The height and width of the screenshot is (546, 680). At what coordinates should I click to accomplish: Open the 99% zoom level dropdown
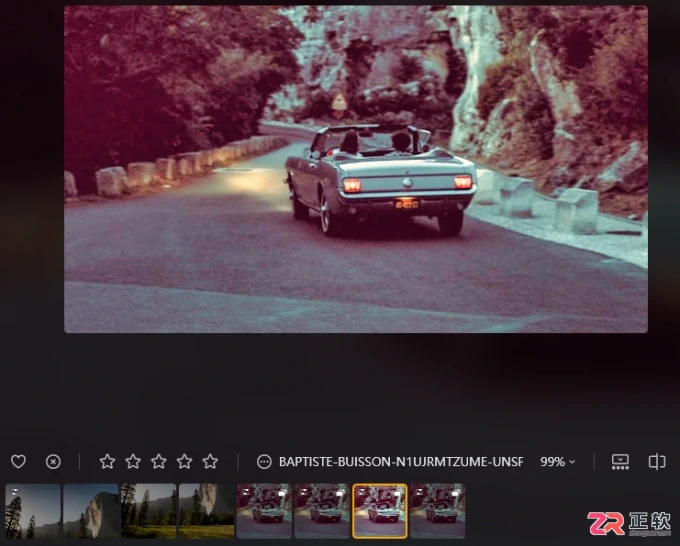click(558, 462)
